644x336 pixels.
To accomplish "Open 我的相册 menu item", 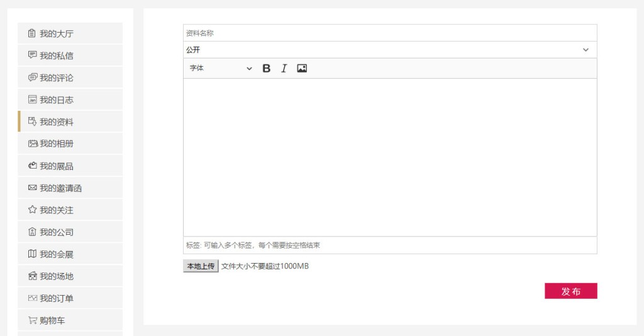I will (x=70, y=143).
